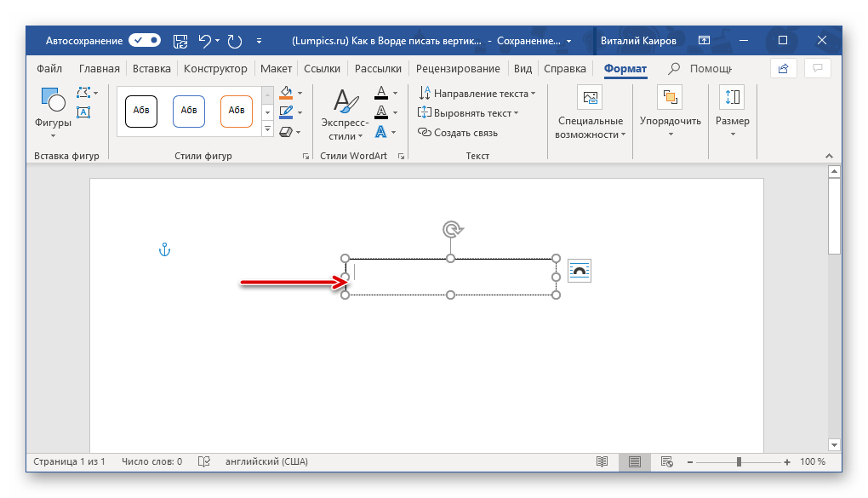
Task: Open the Направление текста menu
Action: 477,93
